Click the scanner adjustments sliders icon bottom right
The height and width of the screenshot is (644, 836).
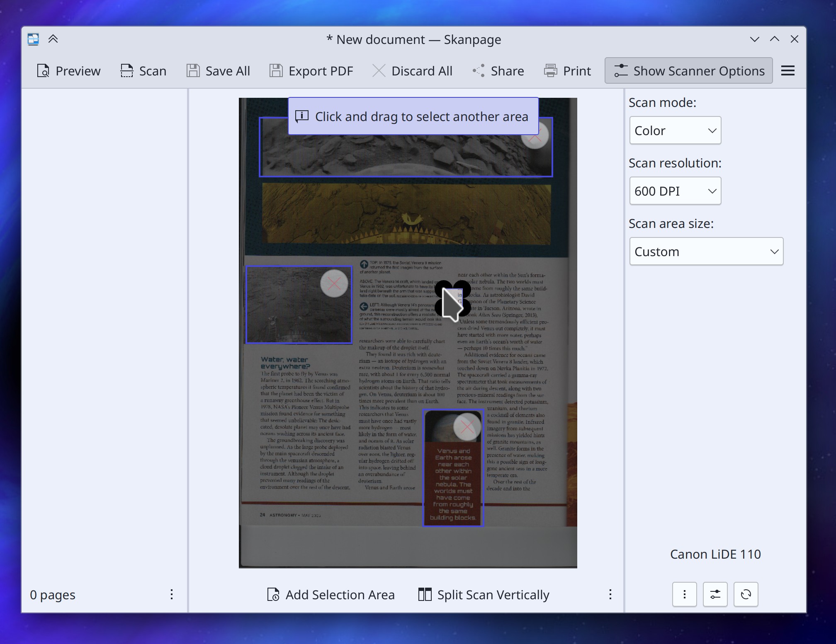click(x=715, y=594)
